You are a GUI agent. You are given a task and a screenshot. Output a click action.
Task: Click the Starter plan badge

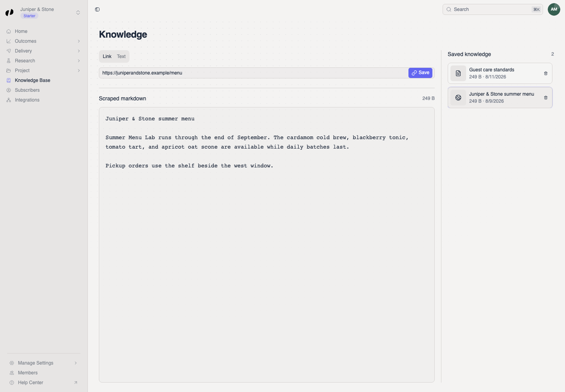[29, 16]
